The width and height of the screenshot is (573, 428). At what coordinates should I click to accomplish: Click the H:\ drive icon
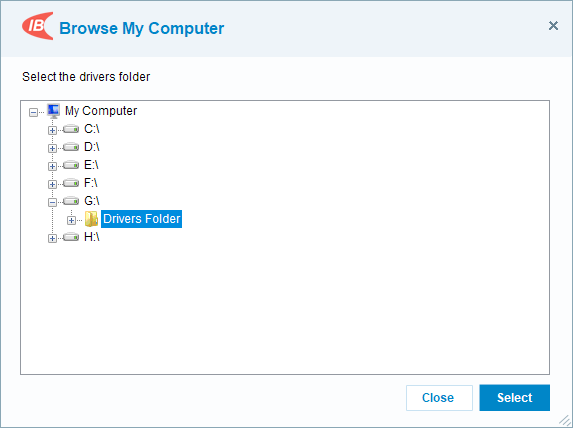click(71, 237)
